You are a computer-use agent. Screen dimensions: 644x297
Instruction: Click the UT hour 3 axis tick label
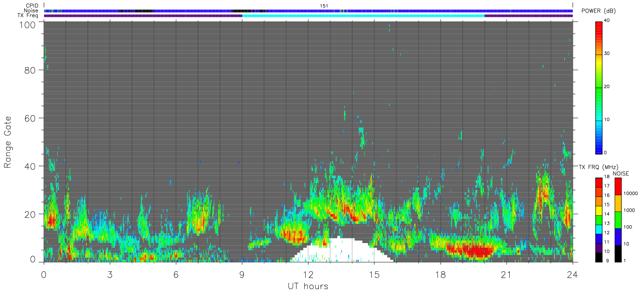110,275
